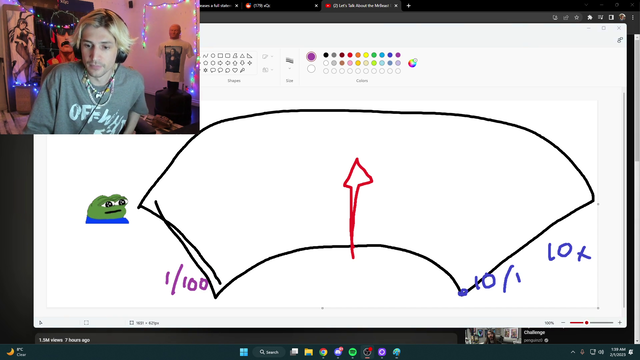640x360 pixels.
Task: Click the share page icon in Chrome toolbar
Action: click(x=566, y=18)
